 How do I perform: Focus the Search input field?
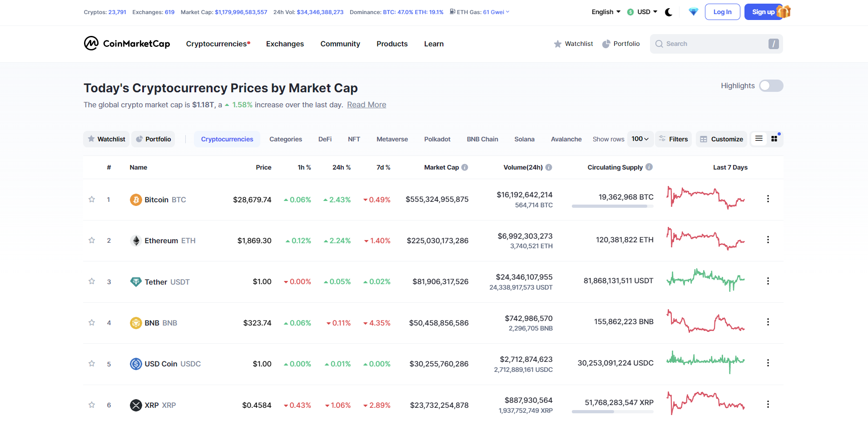[x=716, y=44]
